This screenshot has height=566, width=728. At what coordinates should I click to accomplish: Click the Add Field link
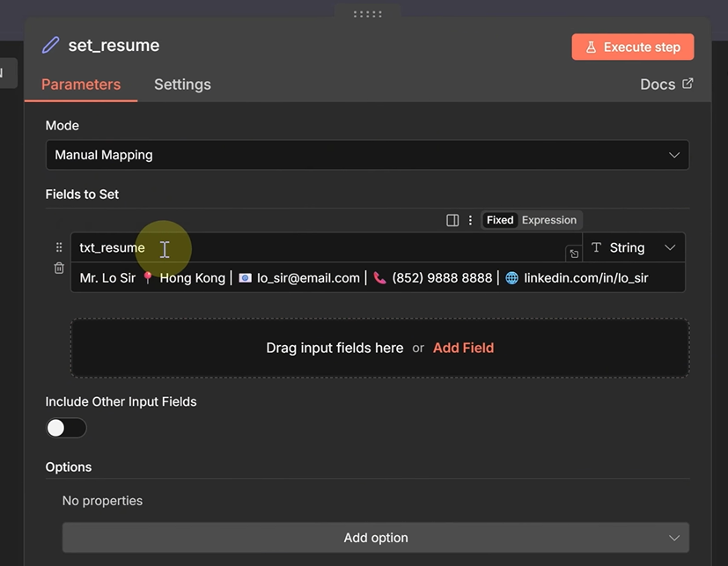click(463, 348)
